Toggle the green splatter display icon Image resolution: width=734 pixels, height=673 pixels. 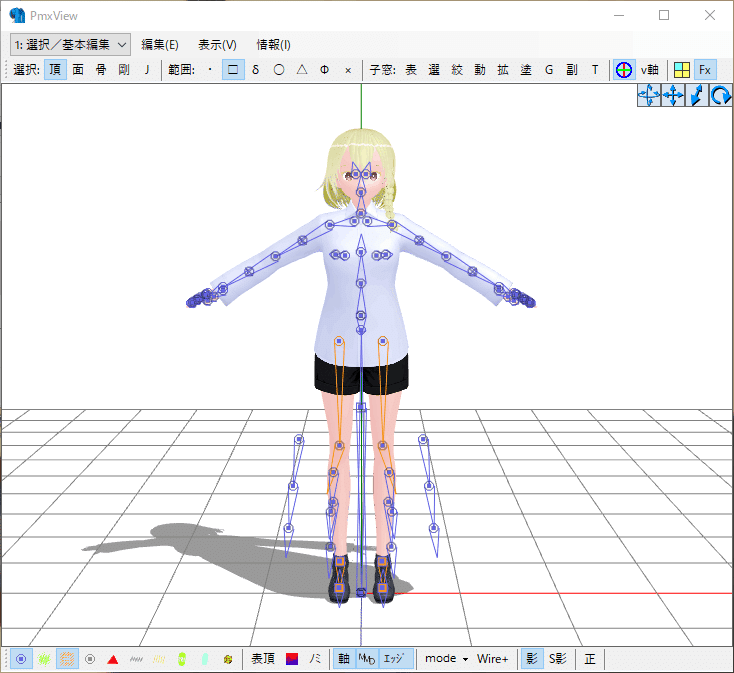pyautogui.click(x=44, y=659)
